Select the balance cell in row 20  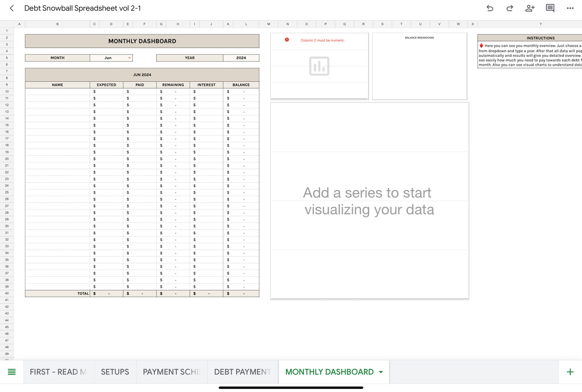pos(241,159)
